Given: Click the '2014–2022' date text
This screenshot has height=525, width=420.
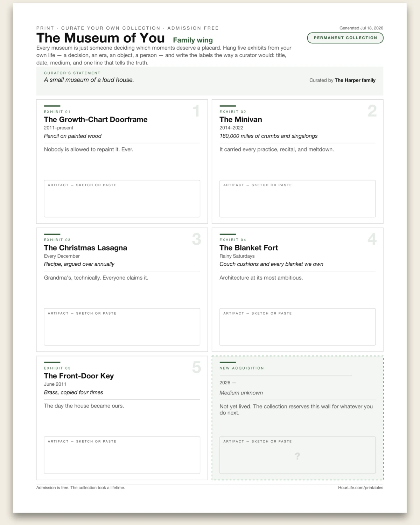Looking at the screenshot, I should click(x=231, y=128).
